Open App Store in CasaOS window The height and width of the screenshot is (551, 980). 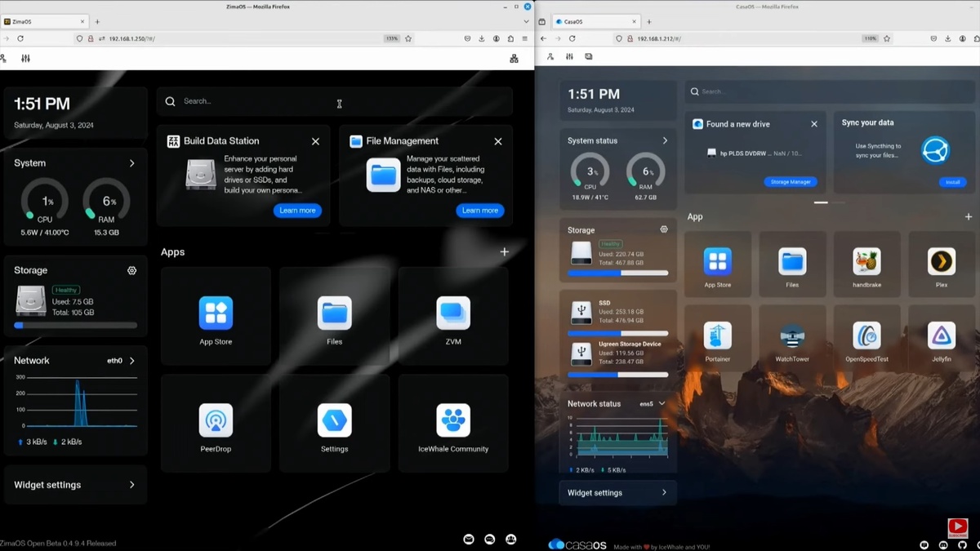(718, 264)
